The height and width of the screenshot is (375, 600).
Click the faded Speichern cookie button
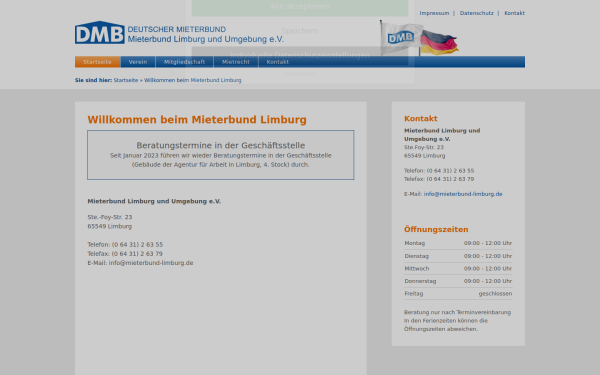pyautogui.click(x=300, y=31)
